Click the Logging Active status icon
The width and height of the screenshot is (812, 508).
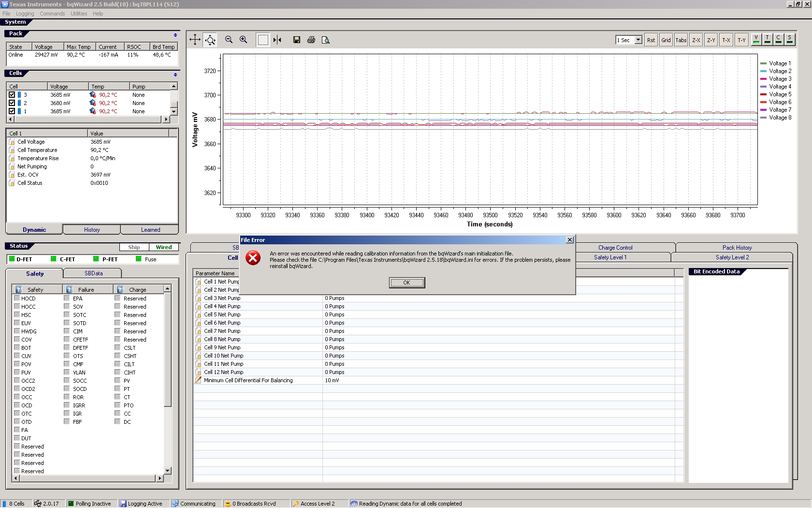point(123,504)
